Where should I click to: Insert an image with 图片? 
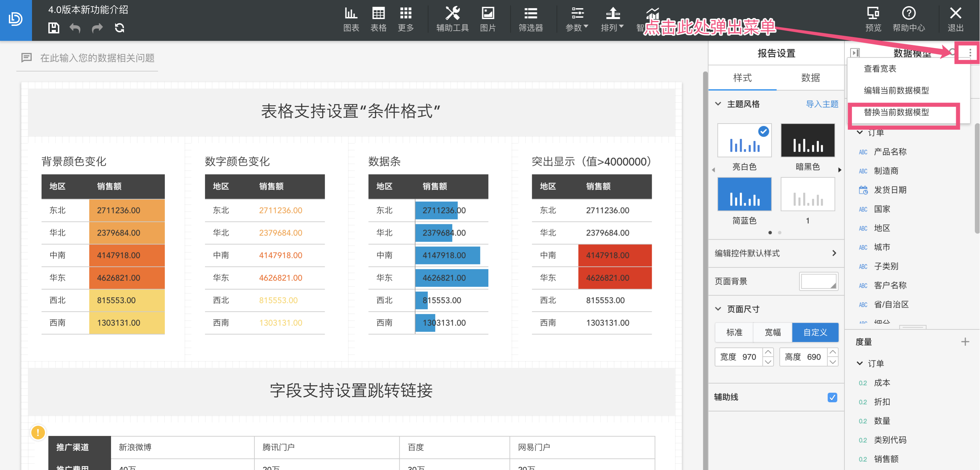[488, 19]
